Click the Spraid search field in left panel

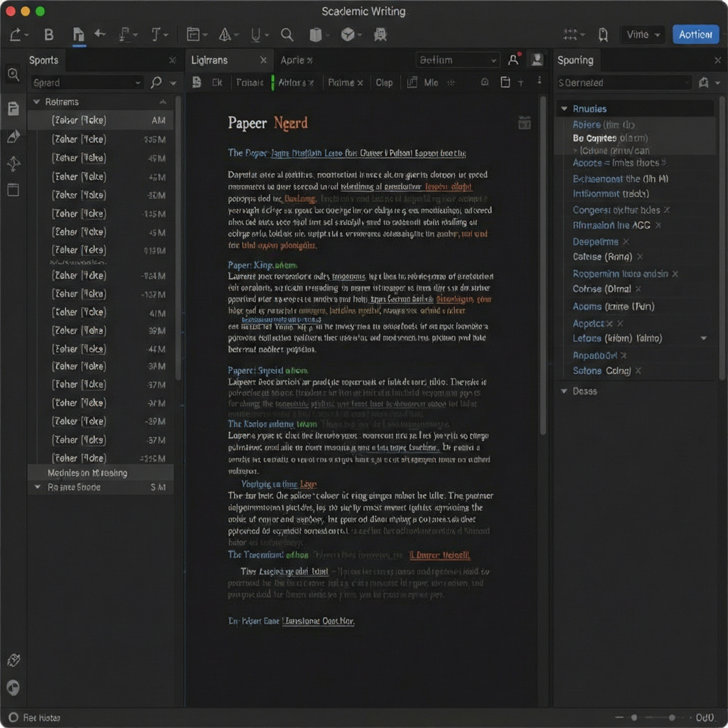(x=86, y=82)
